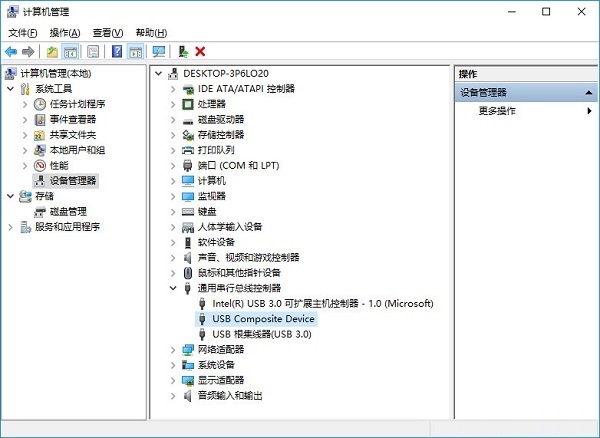Select the 软件设备 category

(x=216, y=242)
